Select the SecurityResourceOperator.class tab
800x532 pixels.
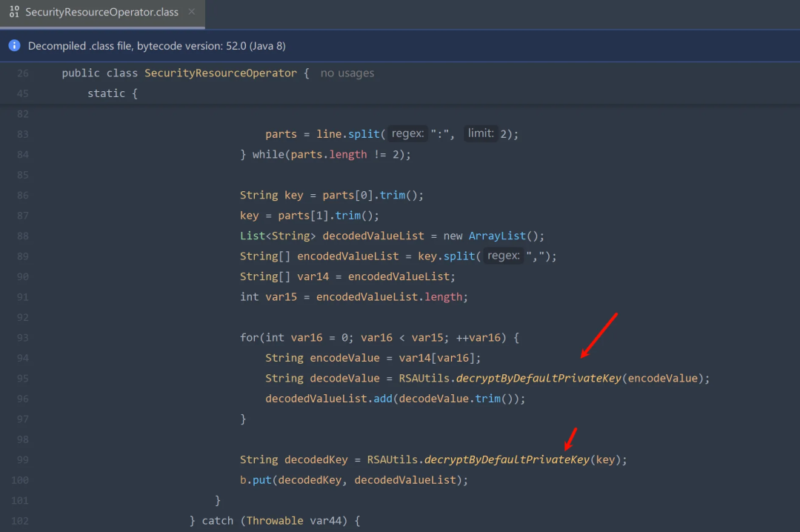pyautogui.click(x=102, y=13)
